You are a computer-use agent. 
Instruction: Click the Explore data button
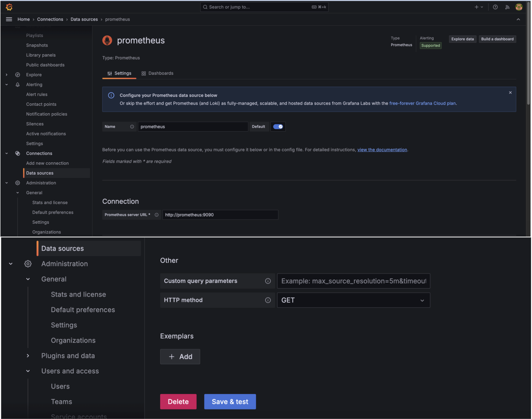463,39
